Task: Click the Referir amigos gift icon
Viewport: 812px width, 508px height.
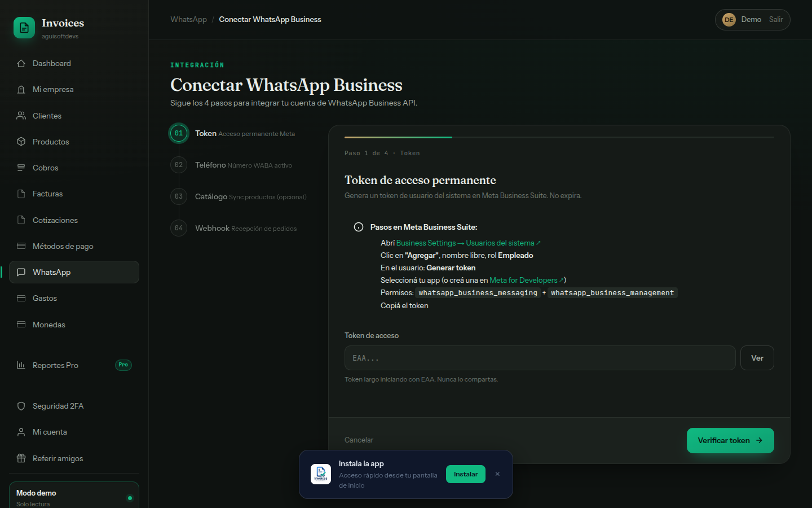Action: pos(21,458)
